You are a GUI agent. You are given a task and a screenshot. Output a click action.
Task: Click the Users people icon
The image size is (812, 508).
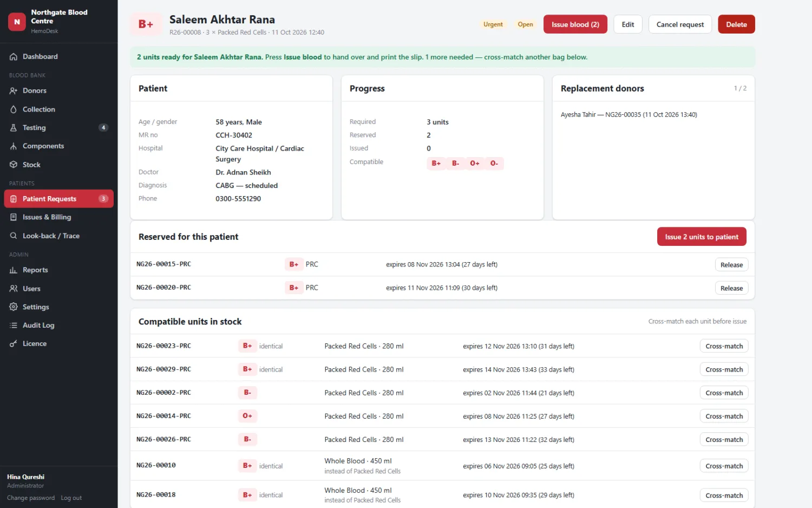[14, 289]
